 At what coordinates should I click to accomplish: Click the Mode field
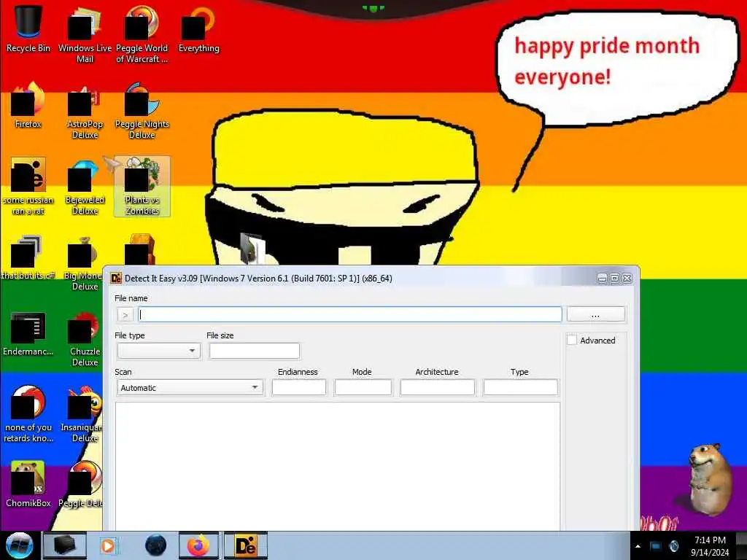coord(363,388)
